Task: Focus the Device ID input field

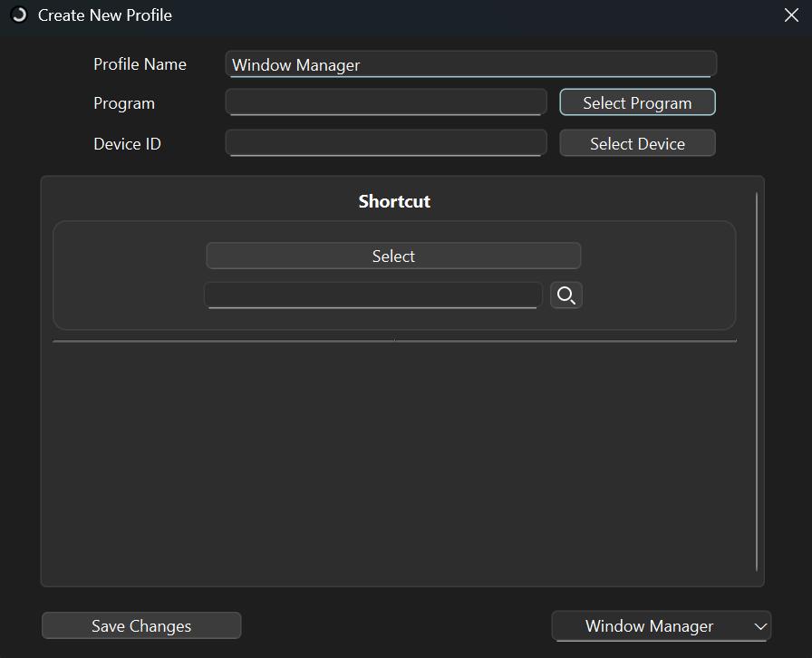Action: pos(385,143)
